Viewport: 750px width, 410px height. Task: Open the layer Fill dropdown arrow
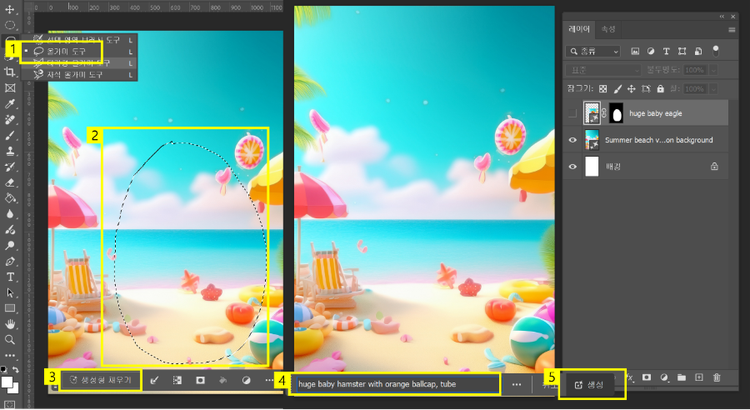coord(713,89)
